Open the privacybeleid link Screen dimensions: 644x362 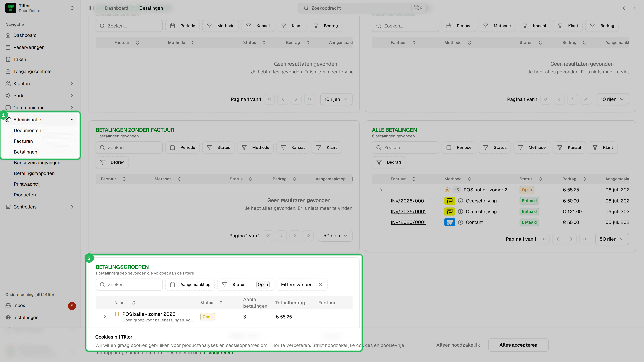coord(218,353)
